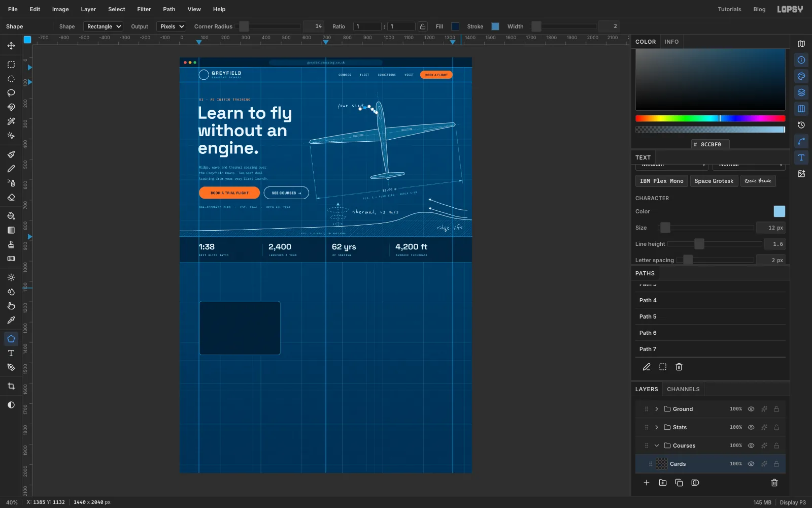
Task: Select the Paint Bucket tool
Action: (11, 216)
